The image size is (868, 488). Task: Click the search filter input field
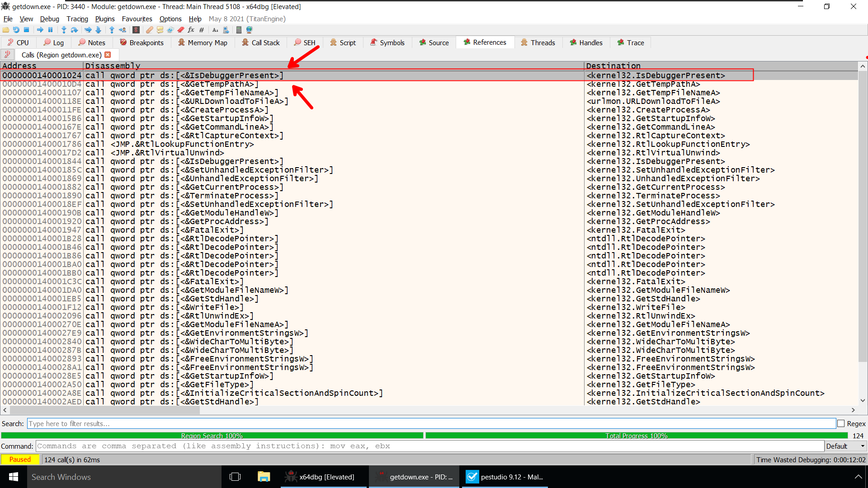click(x=431, y=423)
